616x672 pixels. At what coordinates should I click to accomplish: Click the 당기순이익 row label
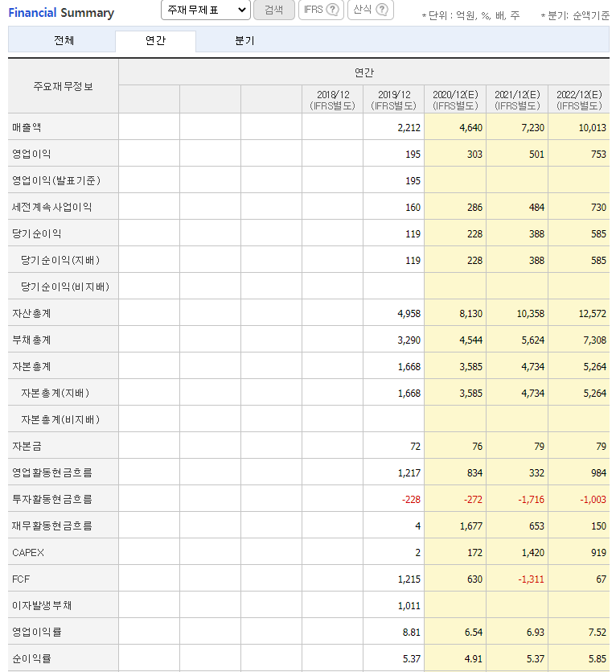click(36, 233)
